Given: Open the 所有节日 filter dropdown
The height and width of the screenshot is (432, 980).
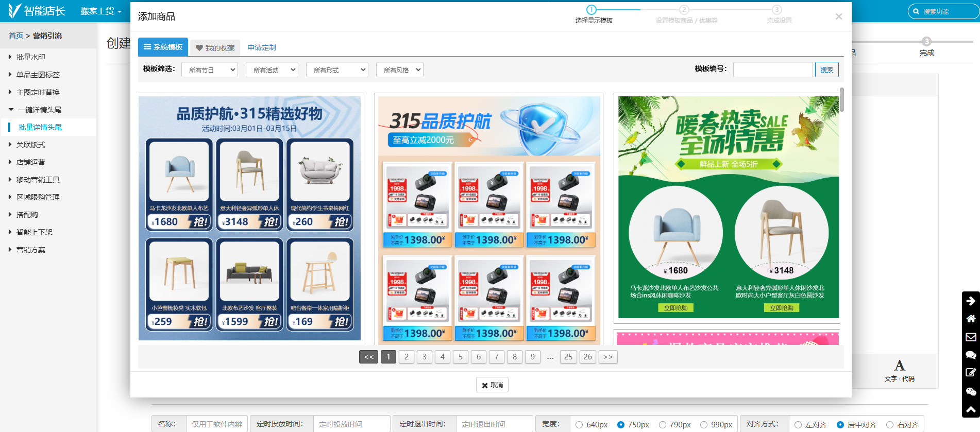Looking at the screenshot, I should [x=210, y=70].
